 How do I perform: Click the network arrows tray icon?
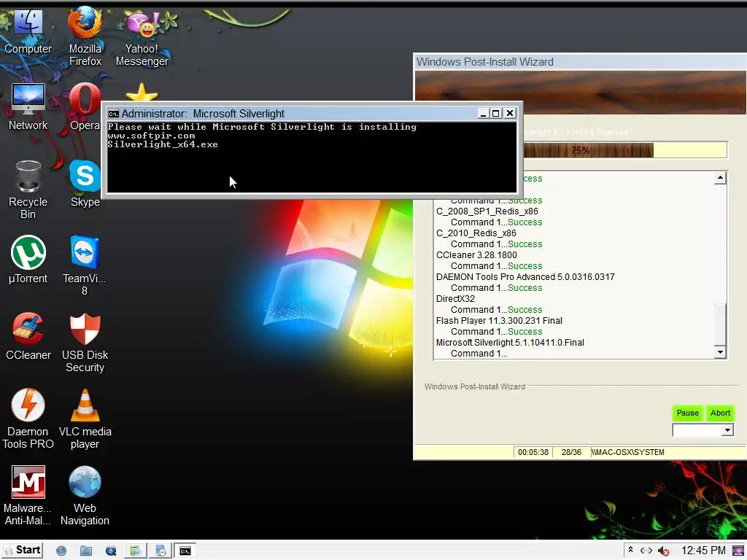pos(646,551)
